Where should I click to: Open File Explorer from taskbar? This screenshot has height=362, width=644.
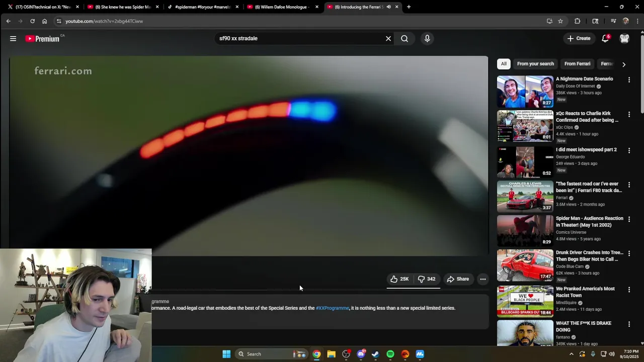tap(331, 354)
